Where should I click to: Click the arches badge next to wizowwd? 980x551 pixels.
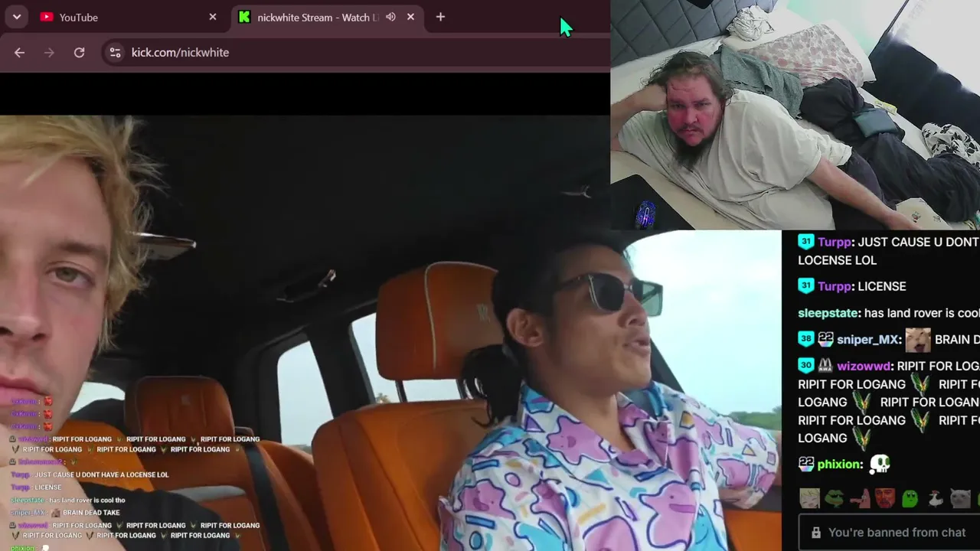[x=825, y=366]
